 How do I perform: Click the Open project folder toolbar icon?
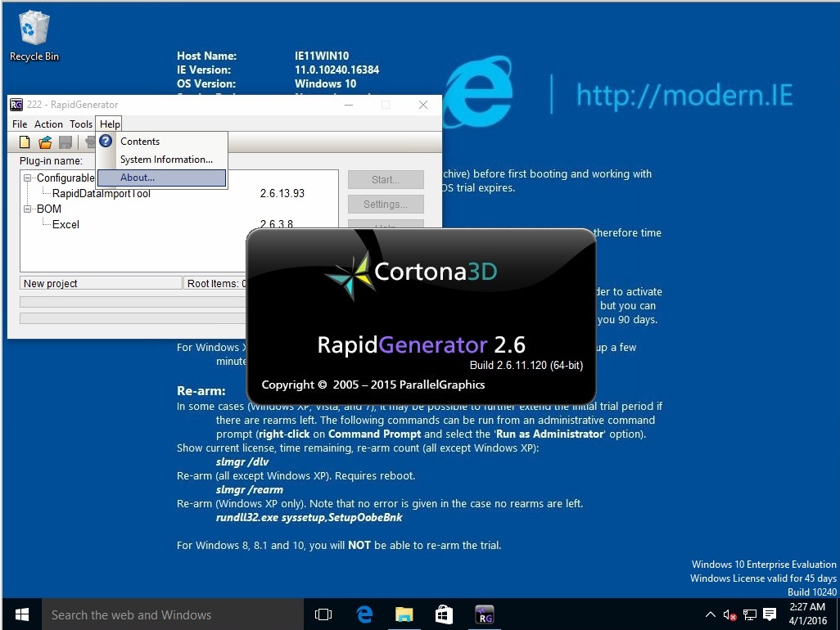point(45,142)
